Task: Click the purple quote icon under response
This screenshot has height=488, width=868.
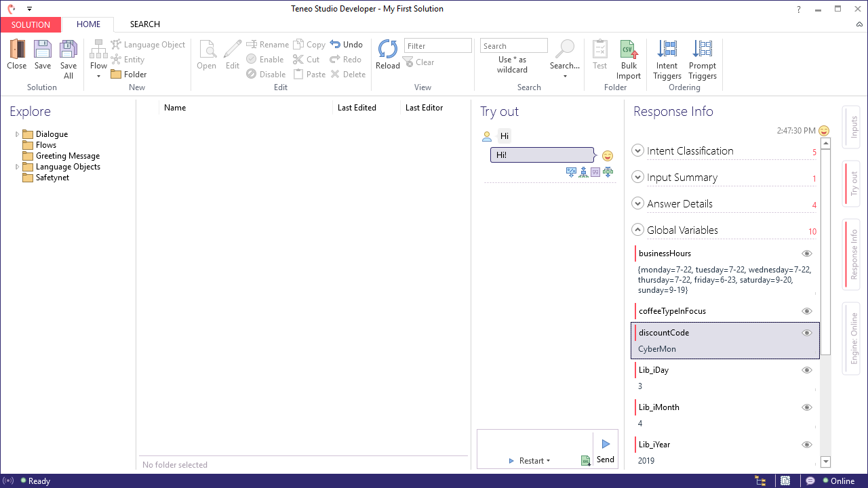Action: 595,172
